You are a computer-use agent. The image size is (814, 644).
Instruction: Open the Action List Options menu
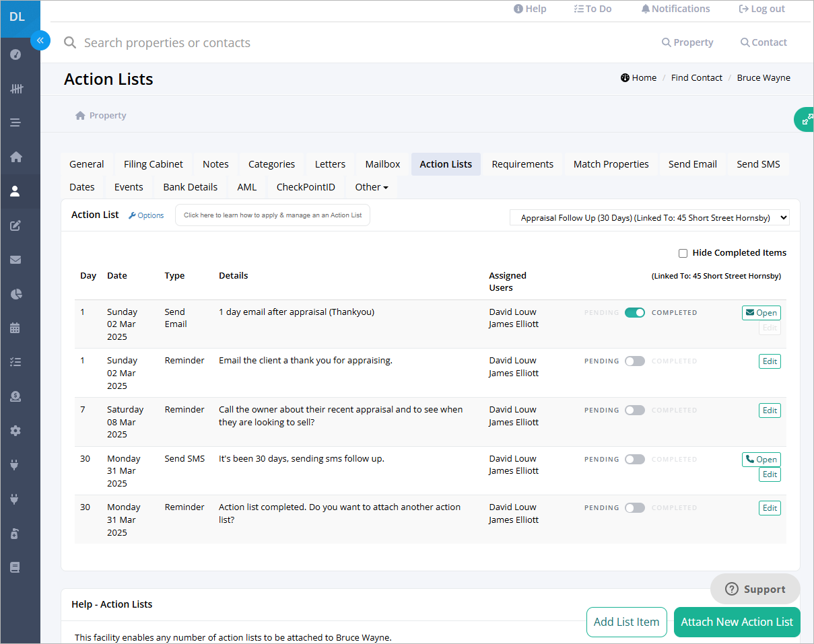[x=146, y=215]
